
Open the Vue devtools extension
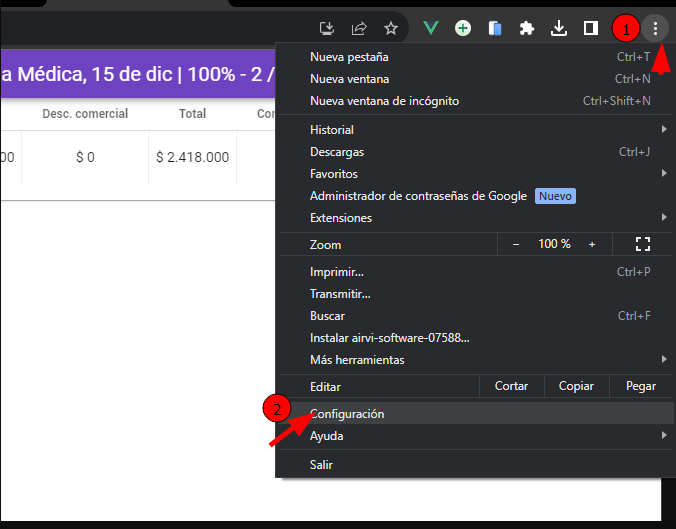[x=431, y=28]
